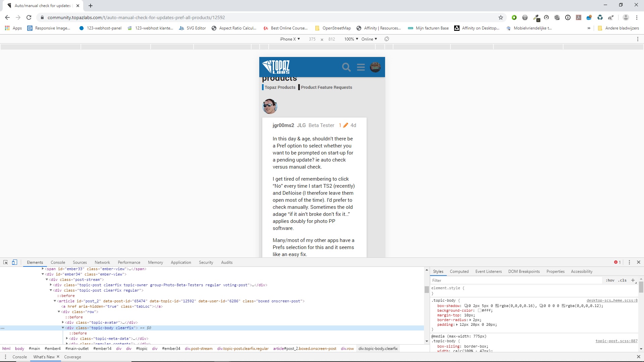The width and height of the screenshot is (644, 362).
Task: Collapse the topic-body clearfix div node
Action: [x=63, y=328]
